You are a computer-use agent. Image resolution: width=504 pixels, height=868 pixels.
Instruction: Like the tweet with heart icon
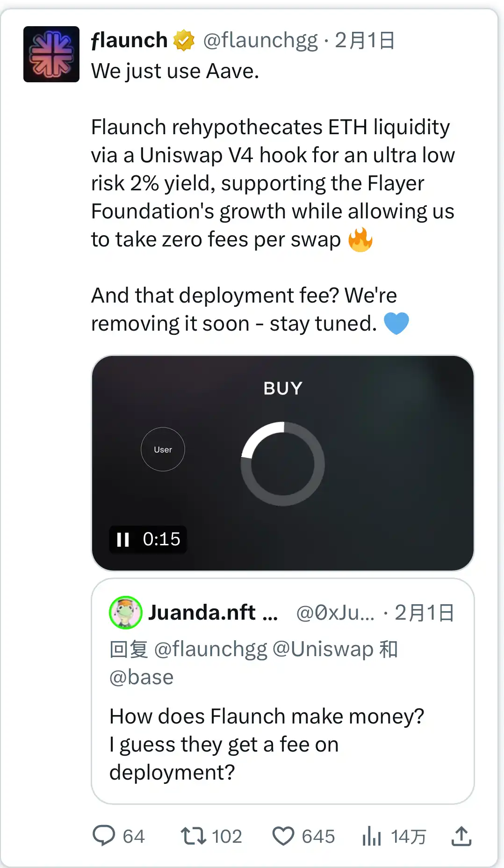pyautogui.click(x=283, y=836)
